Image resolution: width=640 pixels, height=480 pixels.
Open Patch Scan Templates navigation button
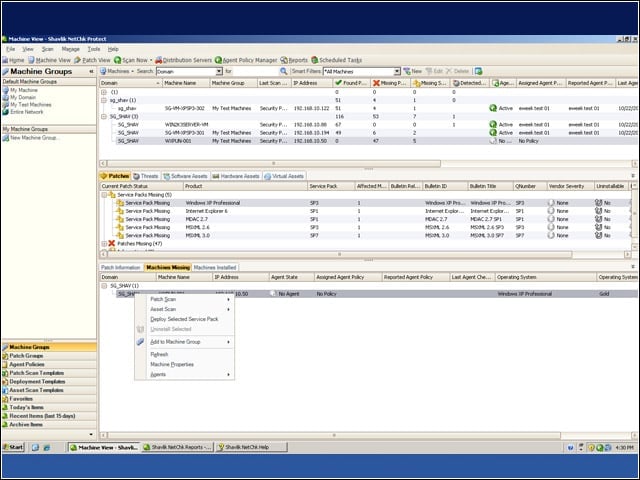[49, 373]
